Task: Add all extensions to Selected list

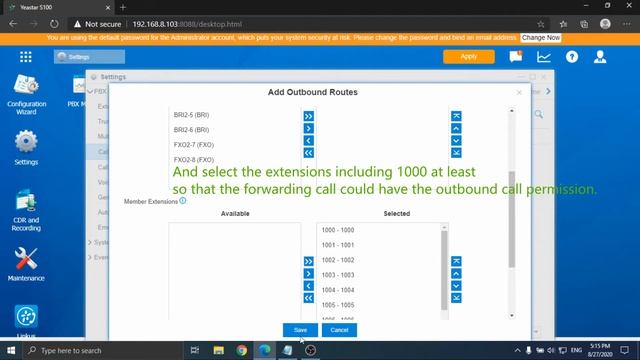Action: pos(309,261)
